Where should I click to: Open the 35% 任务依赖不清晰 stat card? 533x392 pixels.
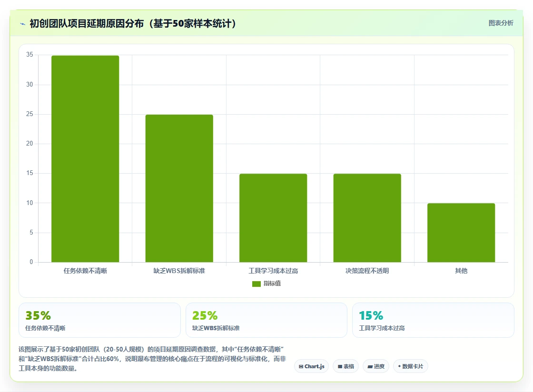tap(99, 320)
